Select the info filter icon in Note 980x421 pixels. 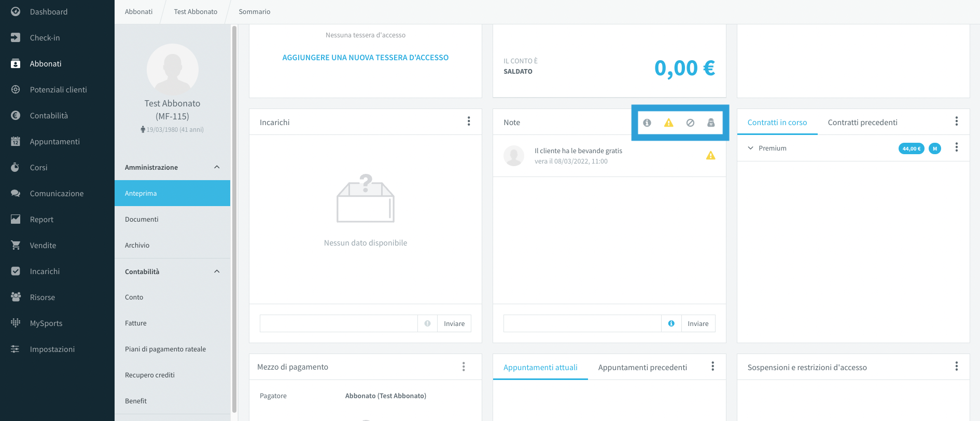pos(647,123)
